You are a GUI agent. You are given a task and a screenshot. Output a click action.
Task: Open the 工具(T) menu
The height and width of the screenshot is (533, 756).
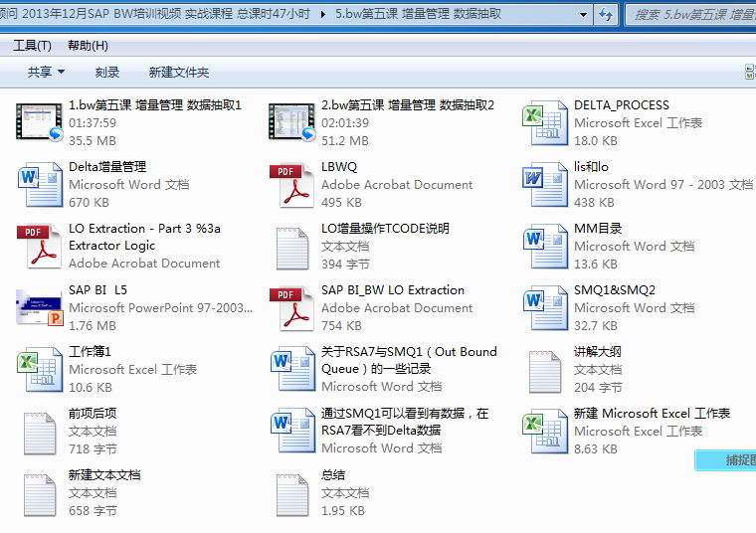32,46
